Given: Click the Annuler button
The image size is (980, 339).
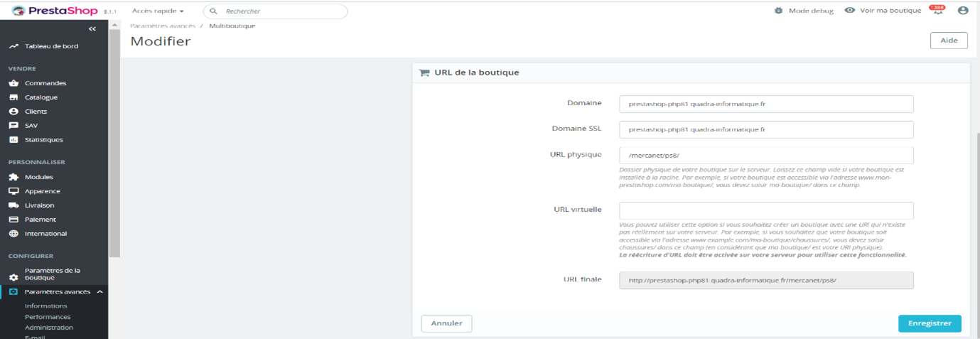Looking at the screenshot, I should (x=446, y=323).
